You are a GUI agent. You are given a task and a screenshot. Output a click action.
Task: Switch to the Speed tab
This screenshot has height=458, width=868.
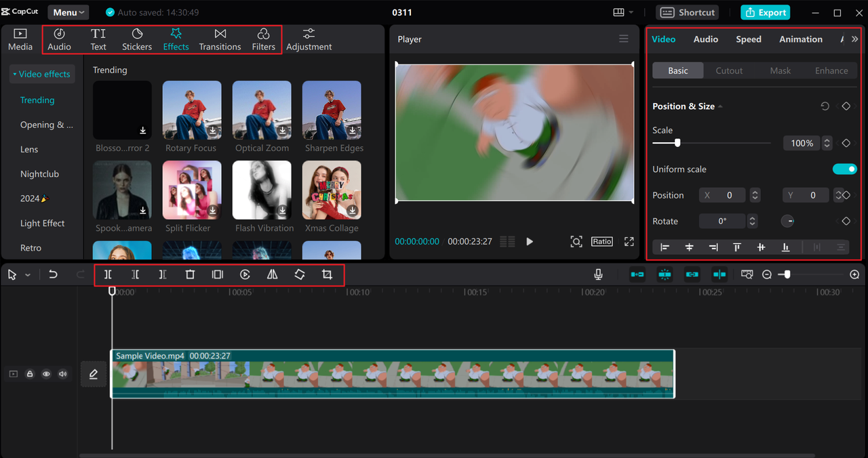tap(749, 39)
